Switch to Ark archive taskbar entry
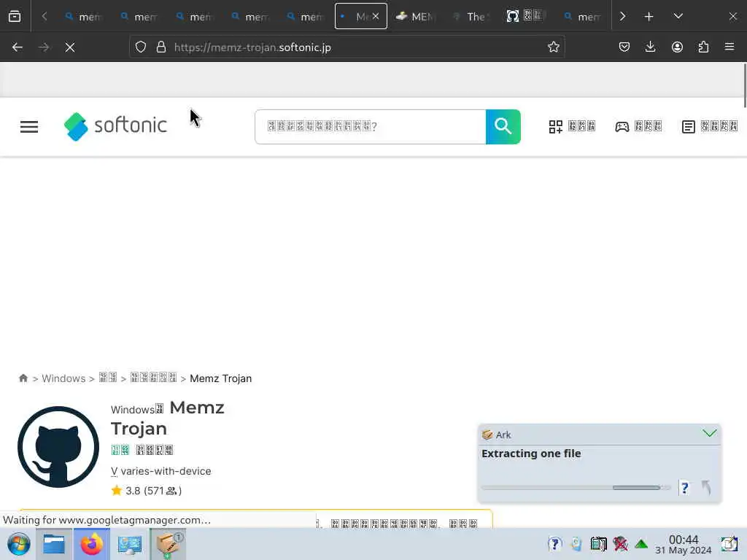The image size is (747, 560). (x=169, y=544)
